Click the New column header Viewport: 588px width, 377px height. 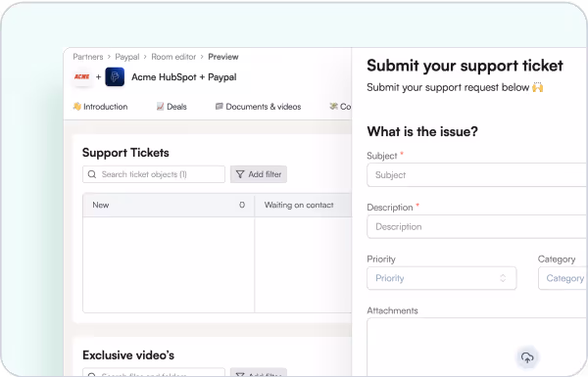click(169, 205)
